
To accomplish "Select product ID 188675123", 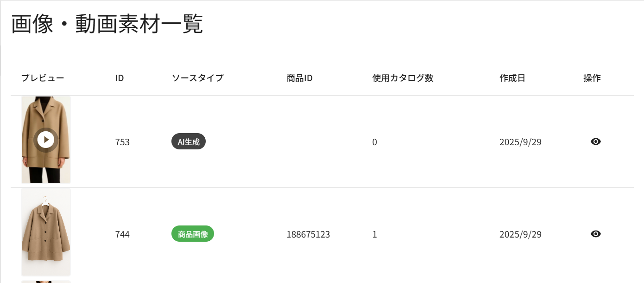I will pyautogui.click(x=308, y=234).
